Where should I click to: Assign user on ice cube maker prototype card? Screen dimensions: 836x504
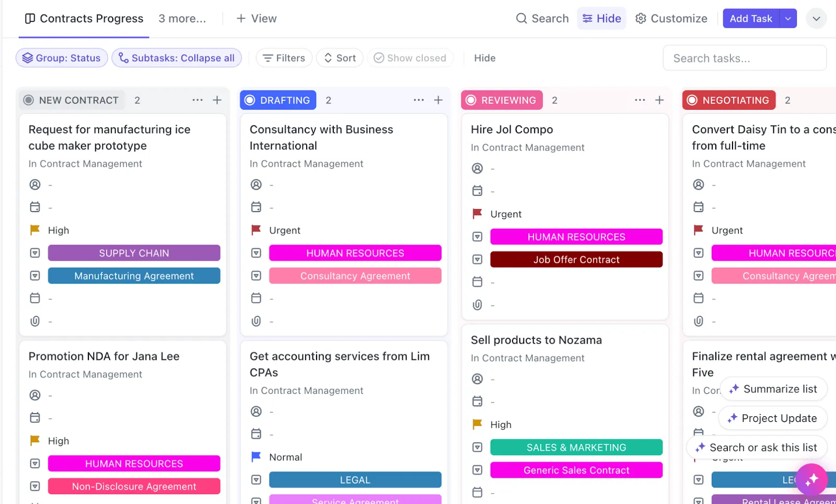pyautogui.click(x=35, y=185)
